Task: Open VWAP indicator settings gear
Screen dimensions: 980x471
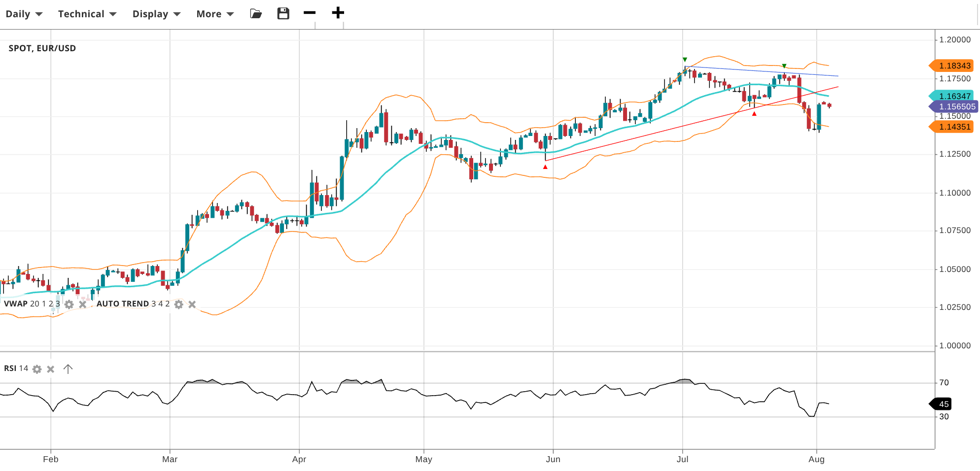Action: (x=70, y=304)
